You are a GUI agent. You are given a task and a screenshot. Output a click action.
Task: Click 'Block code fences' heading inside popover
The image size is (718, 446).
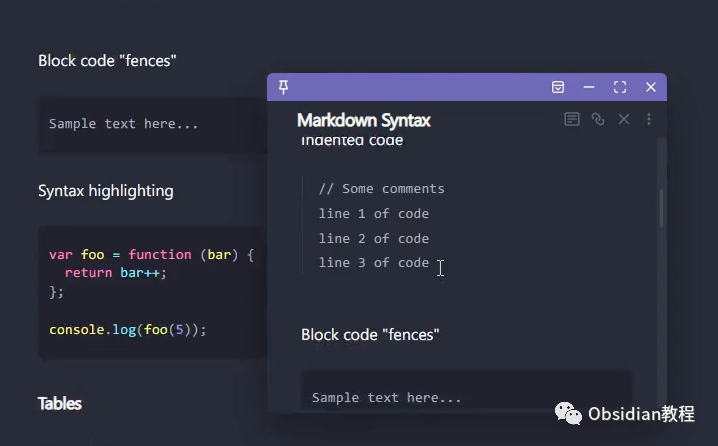click(x=370, y=335)
